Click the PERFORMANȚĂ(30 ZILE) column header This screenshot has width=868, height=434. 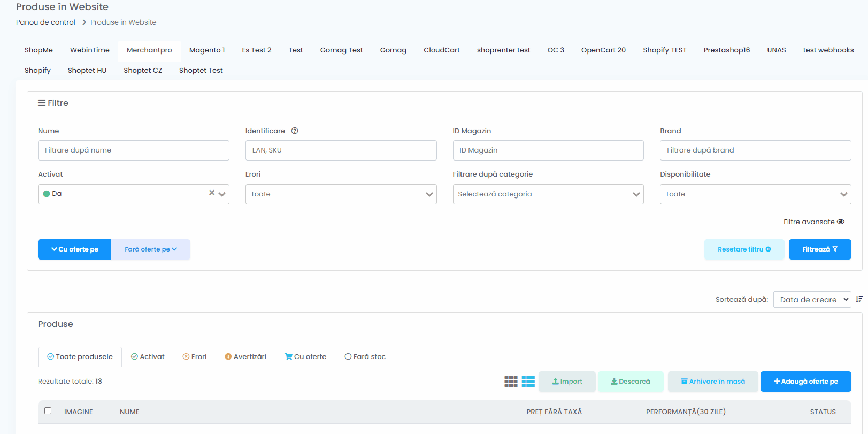(x=686, y=412)
